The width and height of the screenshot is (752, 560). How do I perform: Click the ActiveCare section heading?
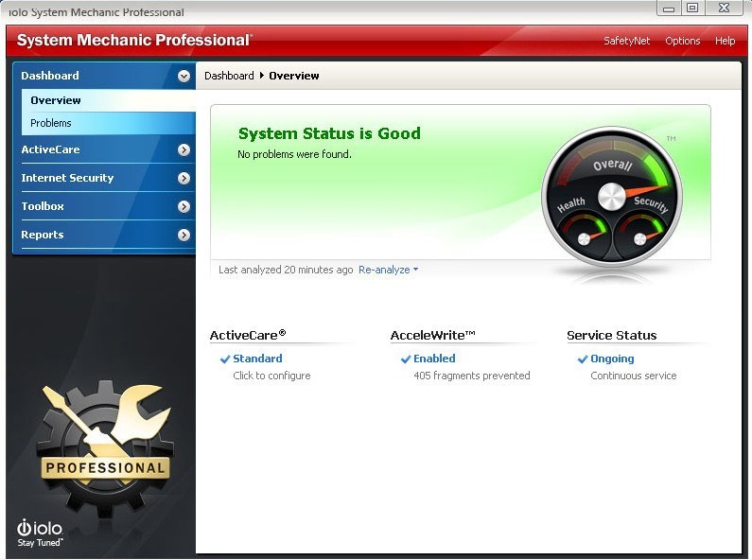point(248,335)
